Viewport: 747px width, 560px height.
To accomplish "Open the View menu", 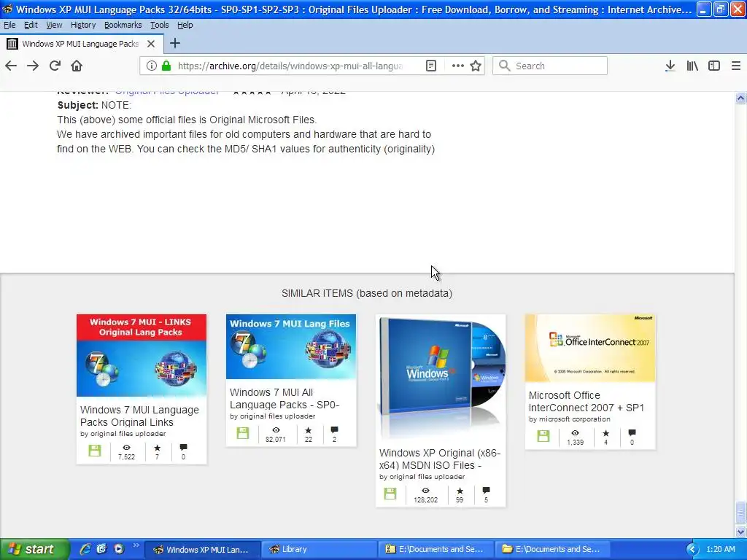I will point(54,25).
